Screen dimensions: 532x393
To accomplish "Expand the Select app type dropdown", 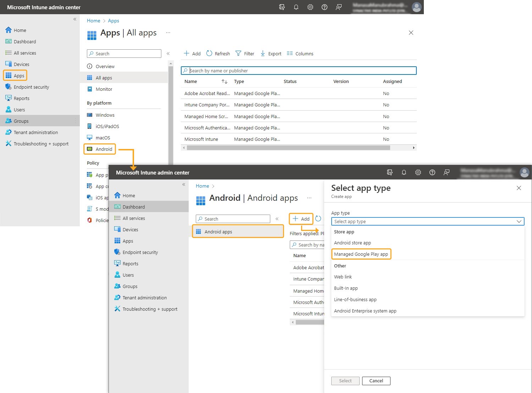I will [x=427, y=221].
